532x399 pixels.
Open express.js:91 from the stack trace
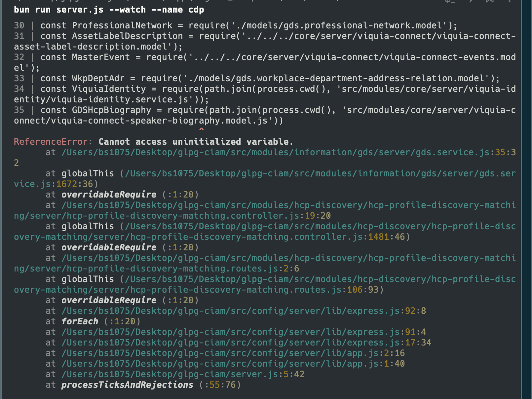(231, 332)
